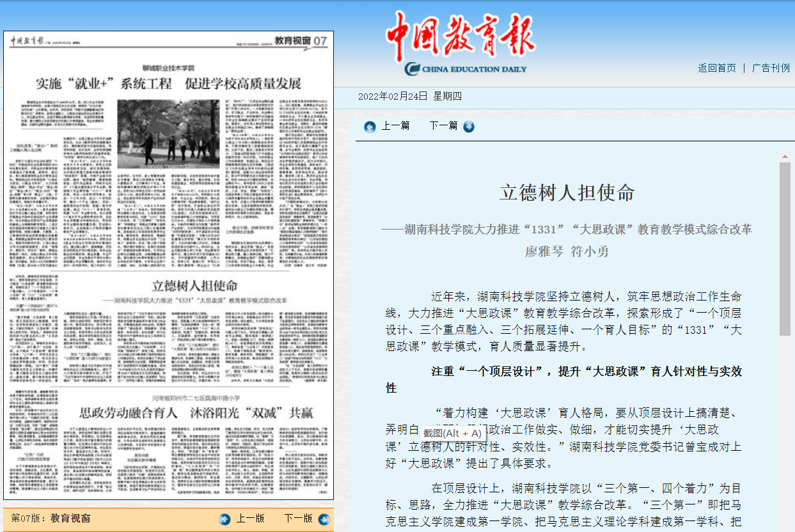Click 聊城职业技术学院 on the newspaper page image

point(168,68)
